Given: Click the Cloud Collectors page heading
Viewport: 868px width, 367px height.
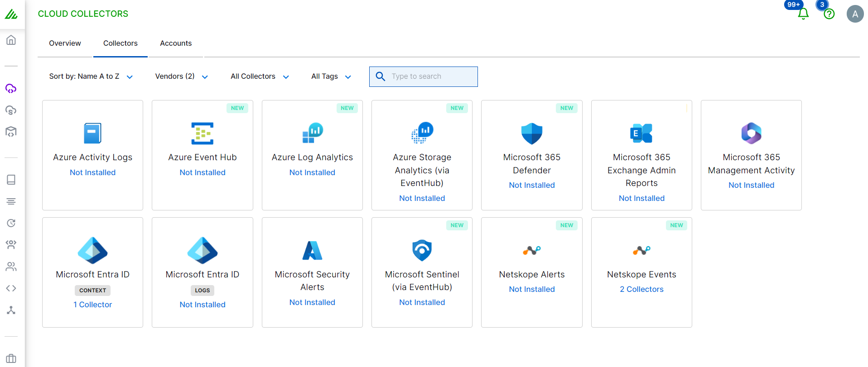Looking at the screenshot, I should click(x=83, y=14).
